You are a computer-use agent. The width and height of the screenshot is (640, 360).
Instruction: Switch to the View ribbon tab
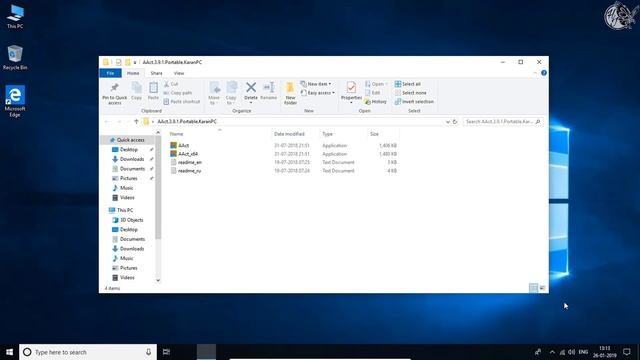(179, 73)
